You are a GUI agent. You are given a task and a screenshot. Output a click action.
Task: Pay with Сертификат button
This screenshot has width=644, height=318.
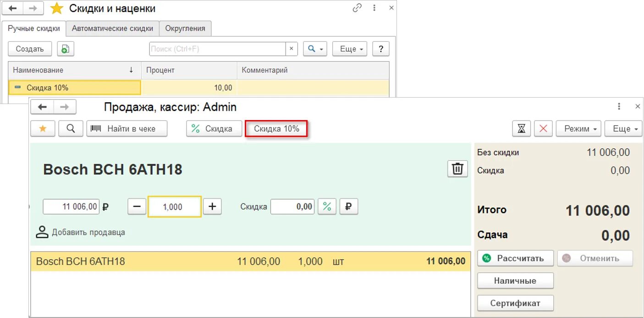click(x=515, y=303)
